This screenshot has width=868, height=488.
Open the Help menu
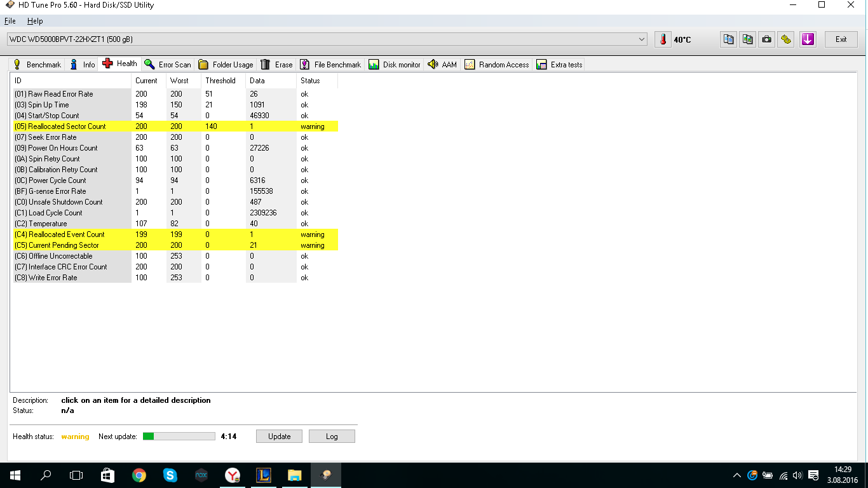point(35,21)
